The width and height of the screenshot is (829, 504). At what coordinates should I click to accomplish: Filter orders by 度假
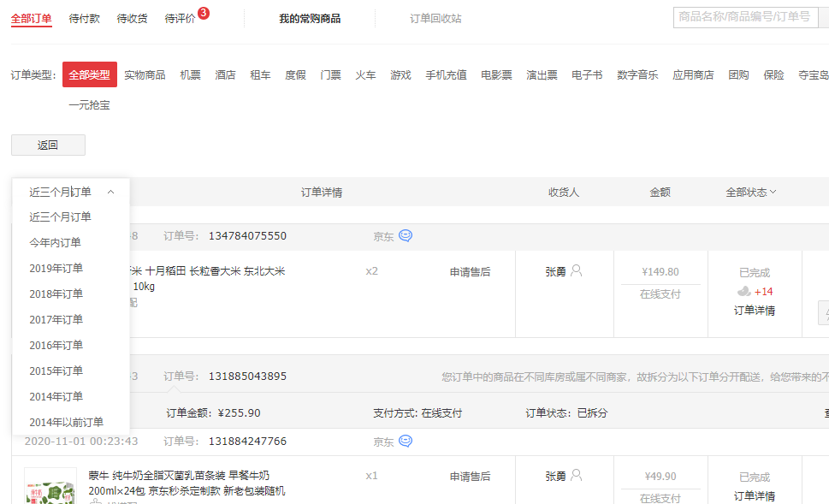click(x=295, y=75)
